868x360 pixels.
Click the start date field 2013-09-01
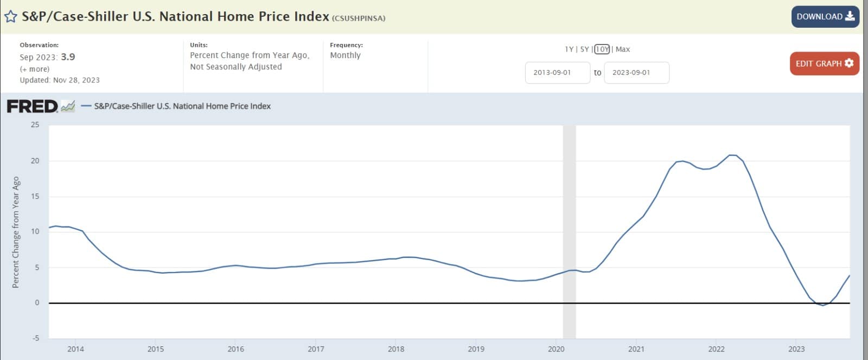pos(557,73)
